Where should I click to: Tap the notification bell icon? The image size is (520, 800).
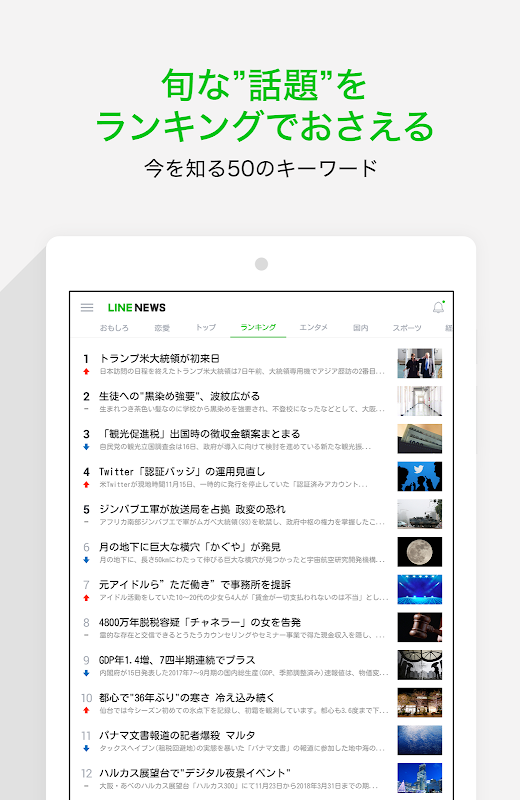[x=438, y=307]
